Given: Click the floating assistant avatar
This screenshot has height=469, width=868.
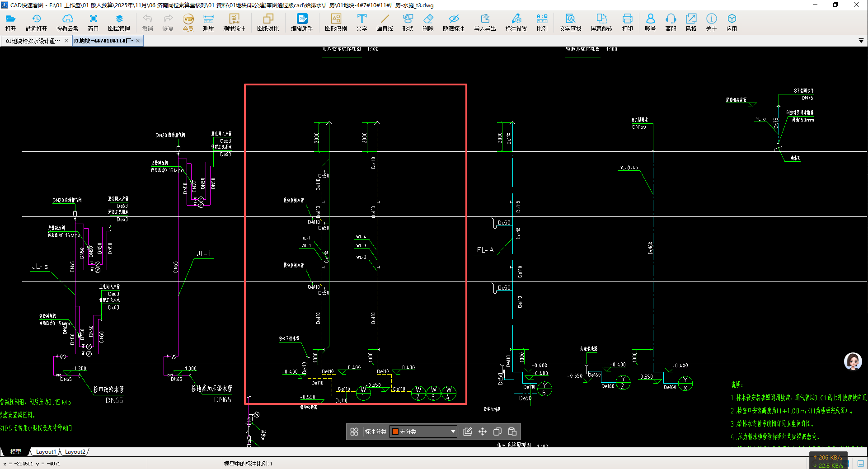Looking at the screenshot, I should click(x=853, y=361).
